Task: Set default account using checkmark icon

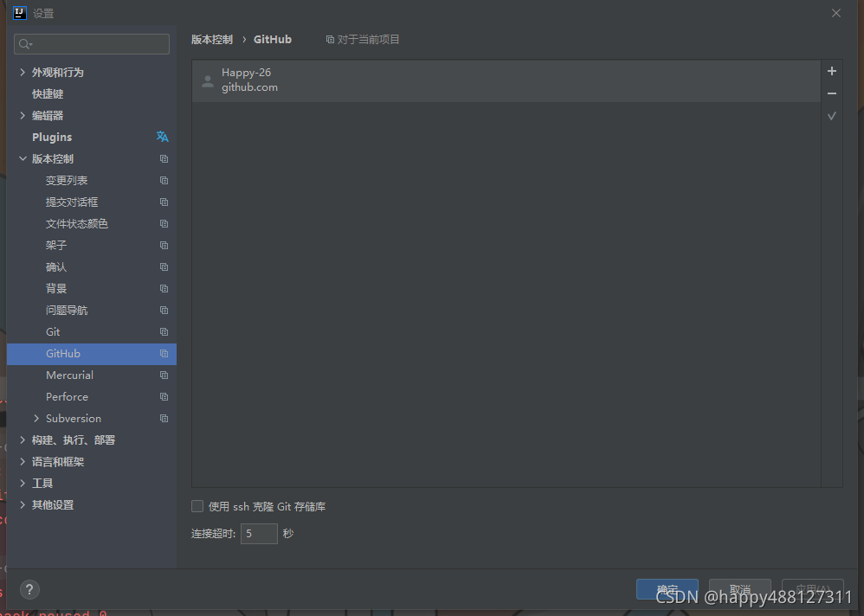Action: [x=831, y=116]
